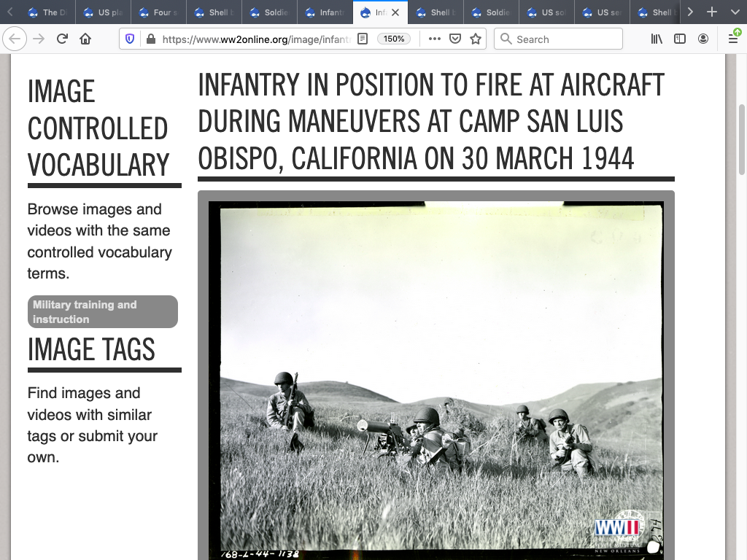Go to the Firefox home page
This screenshot has height=560, width=747.
(x=85, y=39)
